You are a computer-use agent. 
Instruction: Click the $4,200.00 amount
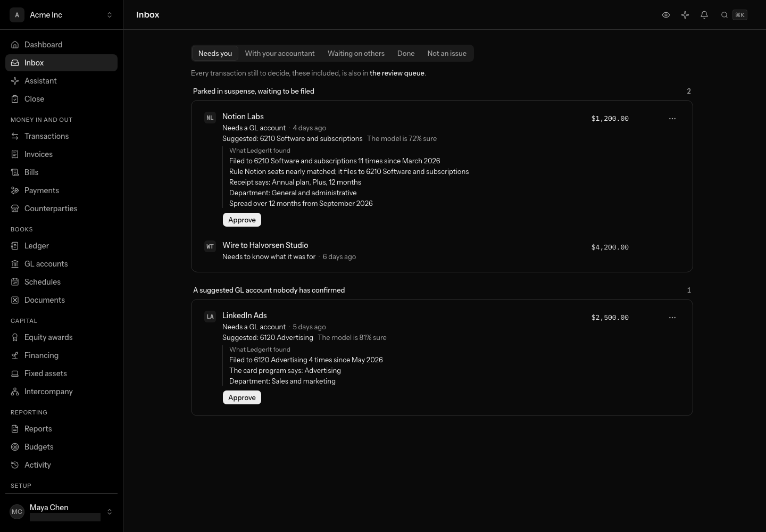click(x=610, y=247)
